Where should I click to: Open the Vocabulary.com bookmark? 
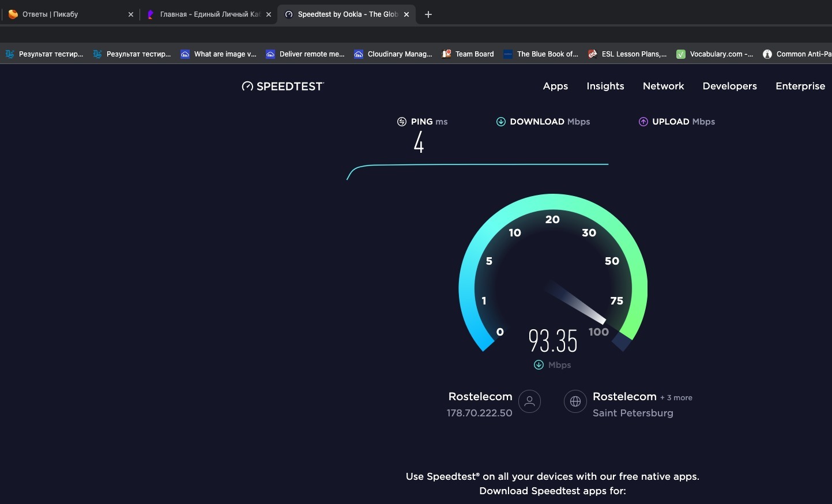pos(715,54)
